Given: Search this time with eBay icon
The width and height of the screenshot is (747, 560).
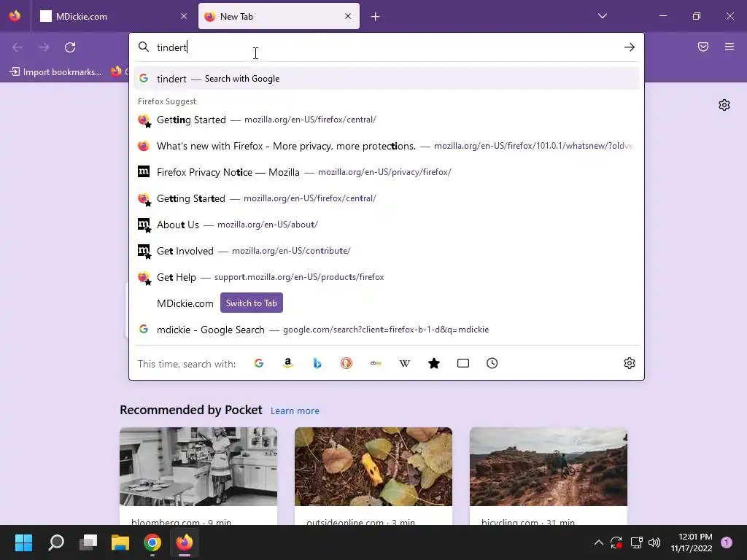Looking at the screenshot, I should coord(376,363).
